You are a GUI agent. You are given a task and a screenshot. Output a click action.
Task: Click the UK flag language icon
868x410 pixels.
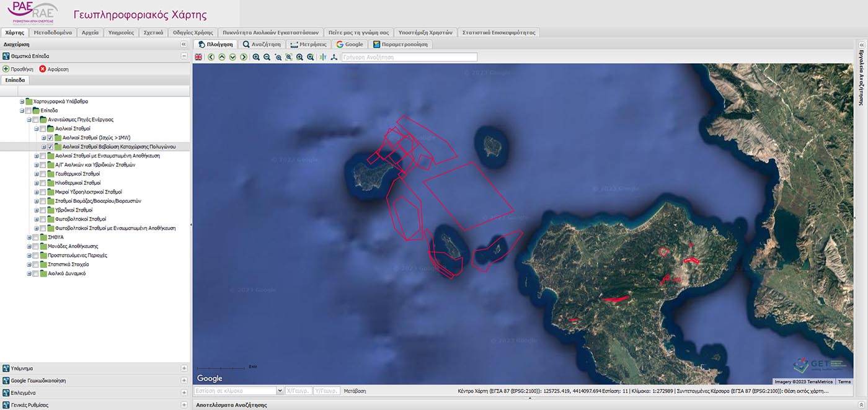(x=198, y=57)
